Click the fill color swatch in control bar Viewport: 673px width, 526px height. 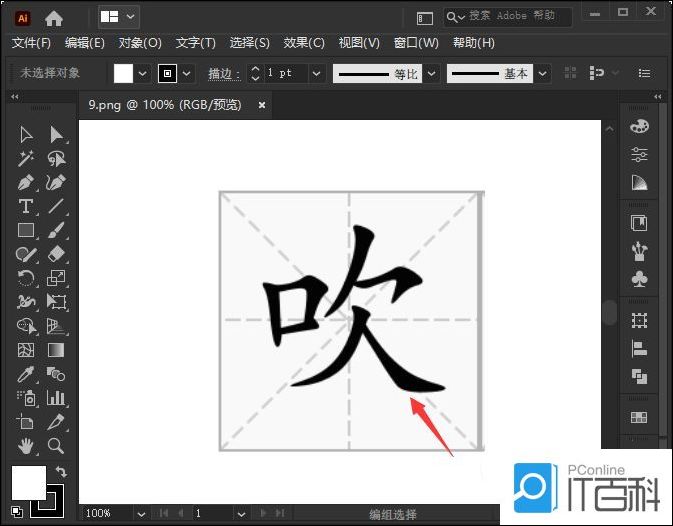click(x=123, y=73)
